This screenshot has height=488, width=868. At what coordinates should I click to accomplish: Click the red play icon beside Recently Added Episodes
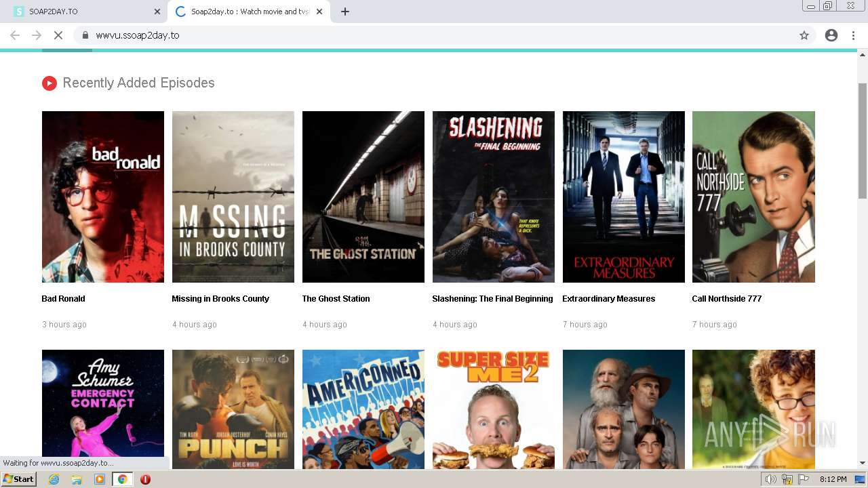click(x=49, y=83)
